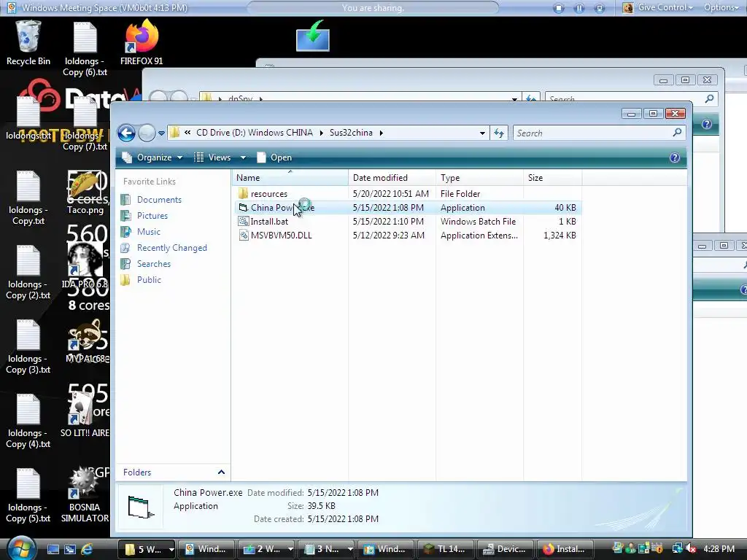Open the address bar history dropdown
Image resolution: width=747 pixels, height=560 pixels.
click(x=482, y=133)
